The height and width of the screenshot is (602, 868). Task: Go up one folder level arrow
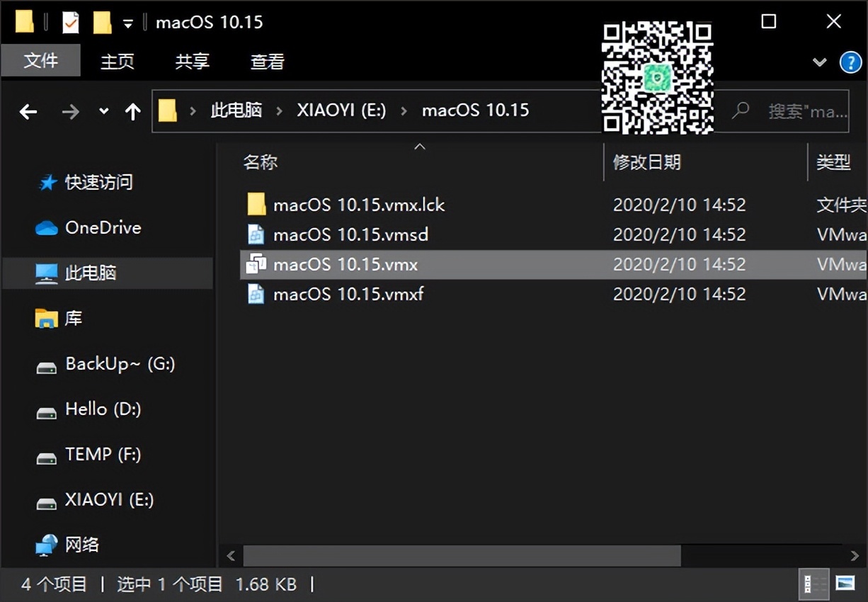[x=132, y=111]
